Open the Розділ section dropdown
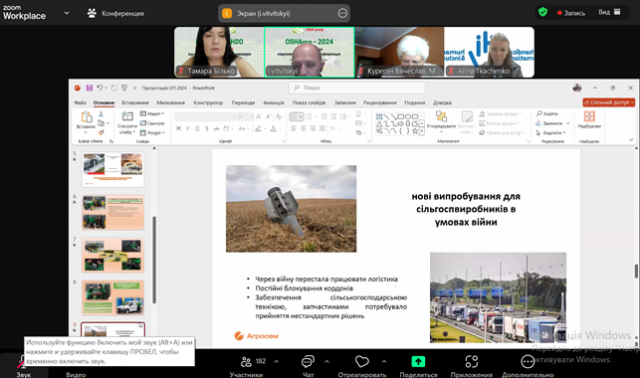 (x=152, y=133)
